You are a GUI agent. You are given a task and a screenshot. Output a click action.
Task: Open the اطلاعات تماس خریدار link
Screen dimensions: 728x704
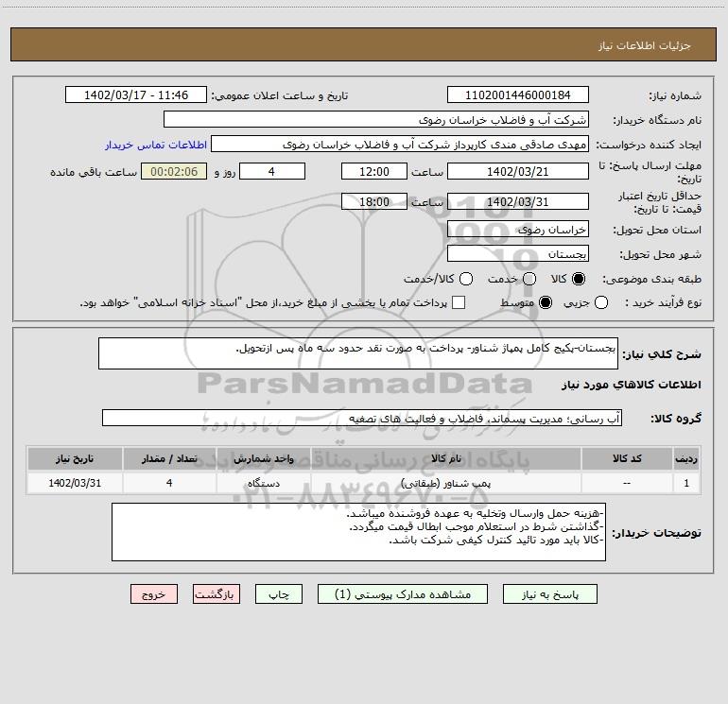pos(156,145)
